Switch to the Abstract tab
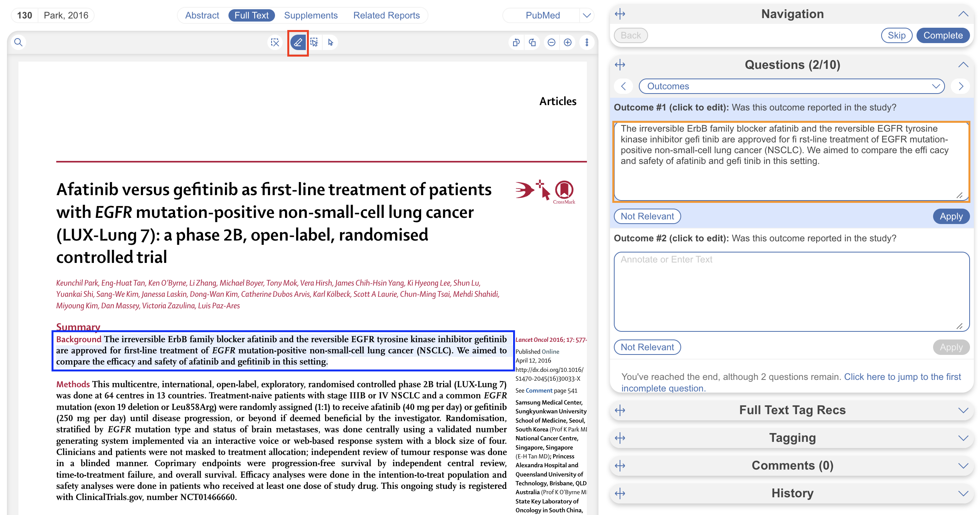Viewport: 980px width, 515px height. [x=202, y=15]
